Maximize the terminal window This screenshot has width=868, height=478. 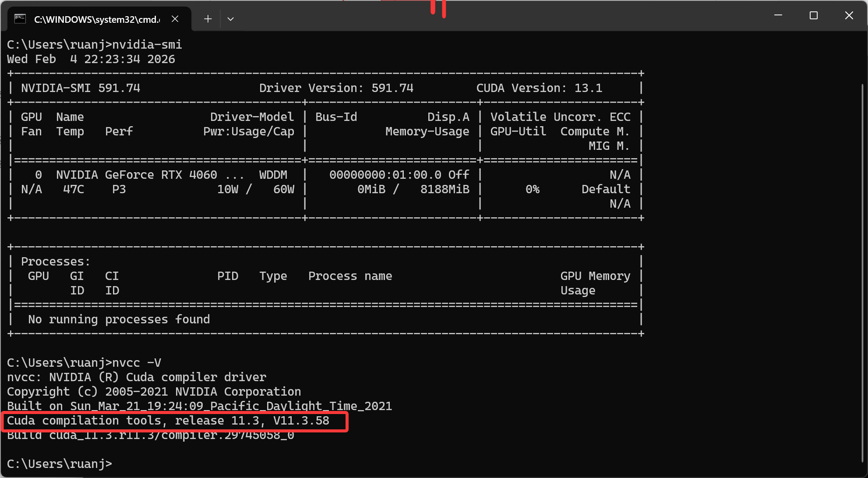[x=814, y=15]
